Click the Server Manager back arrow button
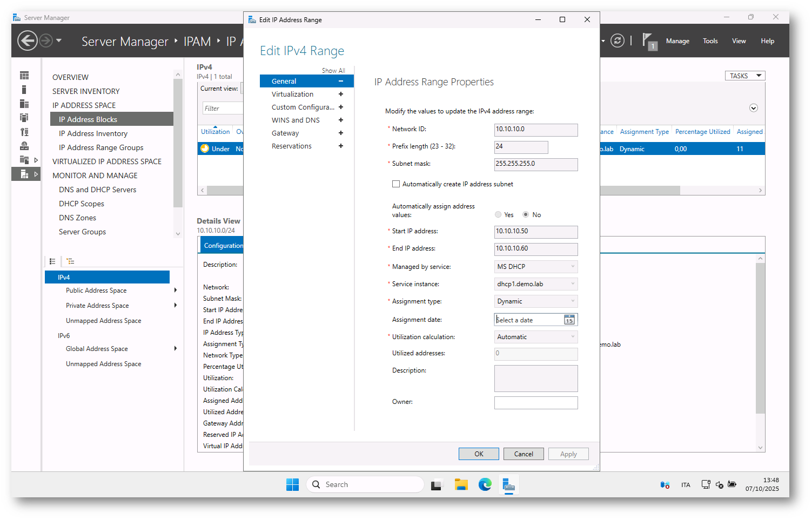The height and width of the screenshot is (520, 812). (27, 40)
